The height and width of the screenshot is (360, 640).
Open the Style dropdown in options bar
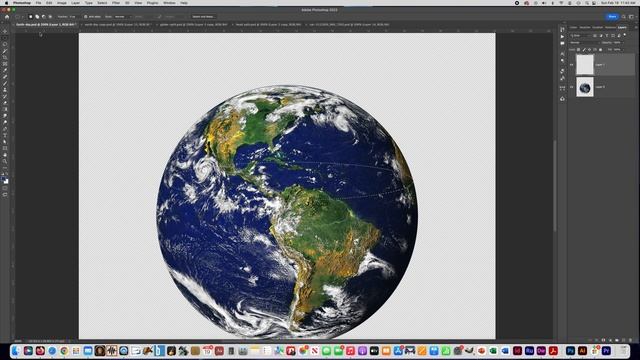coord(123,17)
